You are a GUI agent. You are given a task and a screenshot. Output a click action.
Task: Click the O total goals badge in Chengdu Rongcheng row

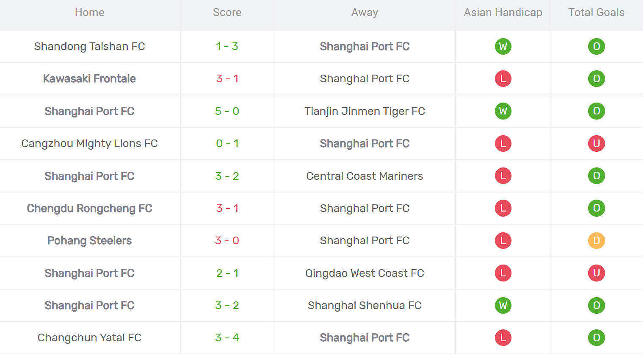click(x=596, y=208)
